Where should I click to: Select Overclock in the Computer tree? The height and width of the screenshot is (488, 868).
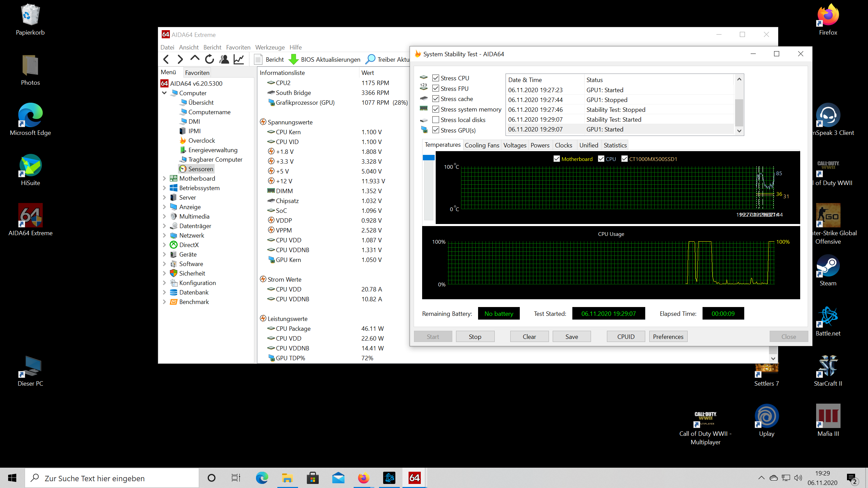pyautogui.click(x=197, y=140)
